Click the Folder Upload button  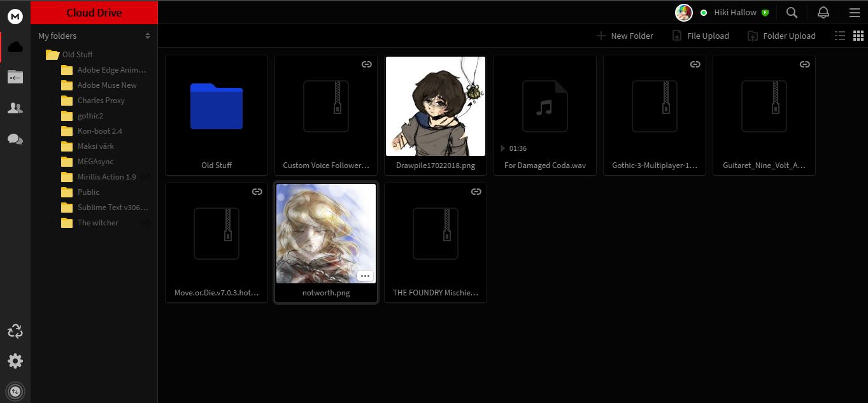(782, 36)
